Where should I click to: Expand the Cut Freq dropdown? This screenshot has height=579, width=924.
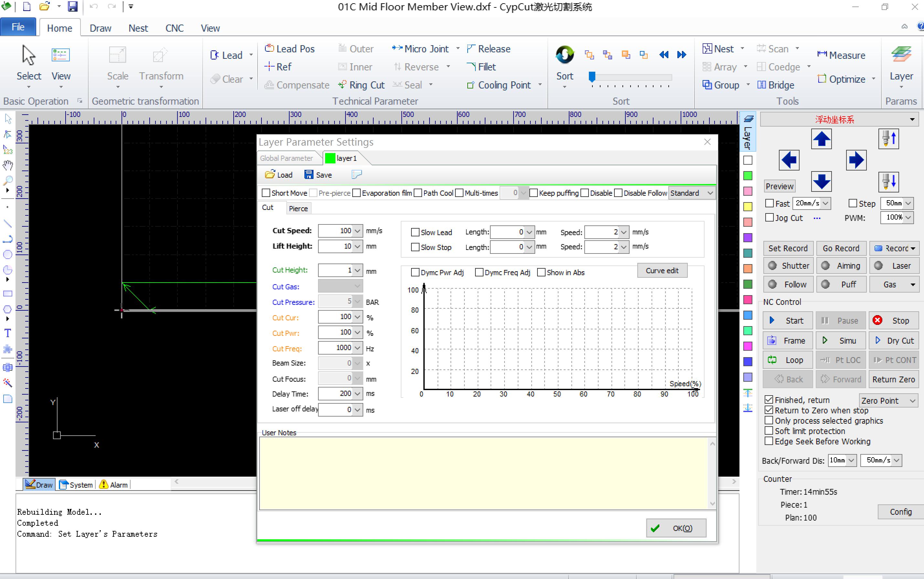pos(357,348)
